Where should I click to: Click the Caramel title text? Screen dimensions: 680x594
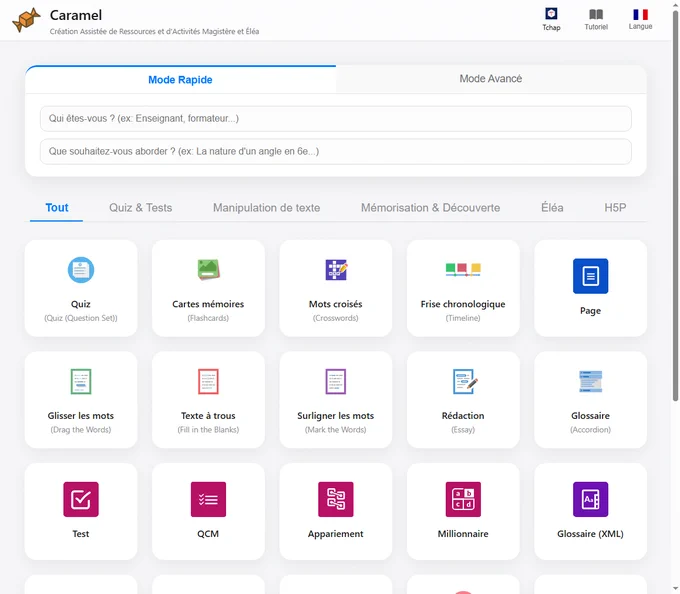pos(76,15)
